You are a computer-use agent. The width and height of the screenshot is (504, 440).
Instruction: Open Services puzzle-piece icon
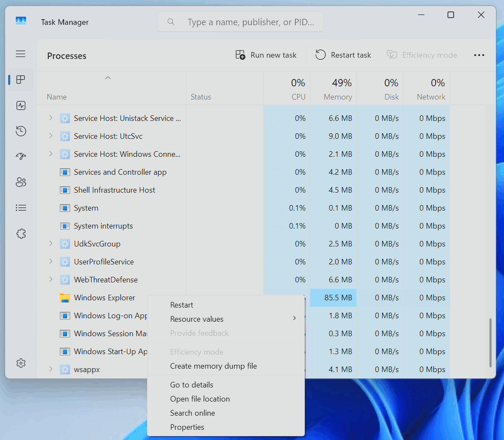pos(21,234)
